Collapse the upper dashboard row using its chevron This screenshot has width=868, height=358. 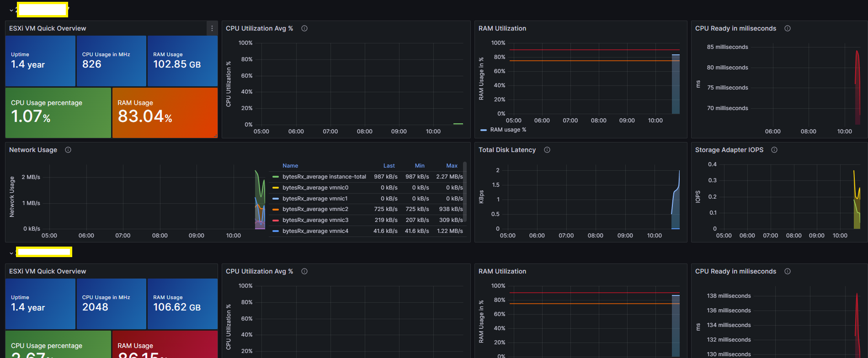[11, 10]
